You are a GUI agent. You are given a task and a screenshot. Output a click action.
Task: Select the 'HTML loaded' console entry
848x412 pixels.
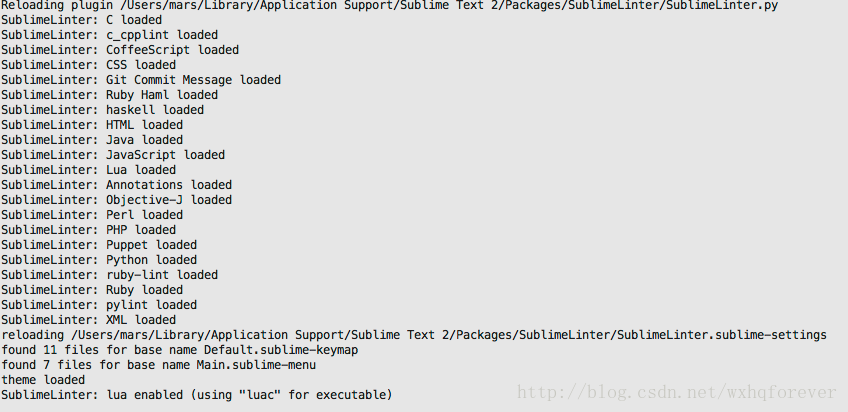(92, 125)
